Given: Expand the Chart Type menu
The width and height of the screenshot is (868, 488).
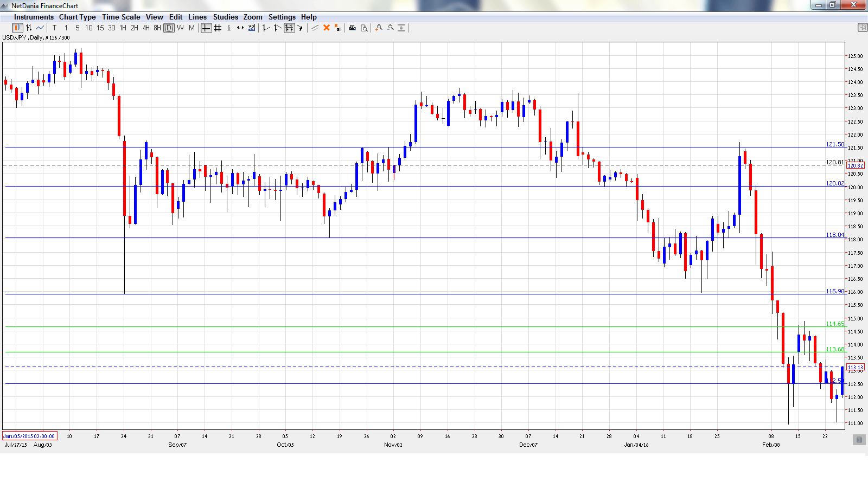Looking at the screenshot, I should 77,17.
